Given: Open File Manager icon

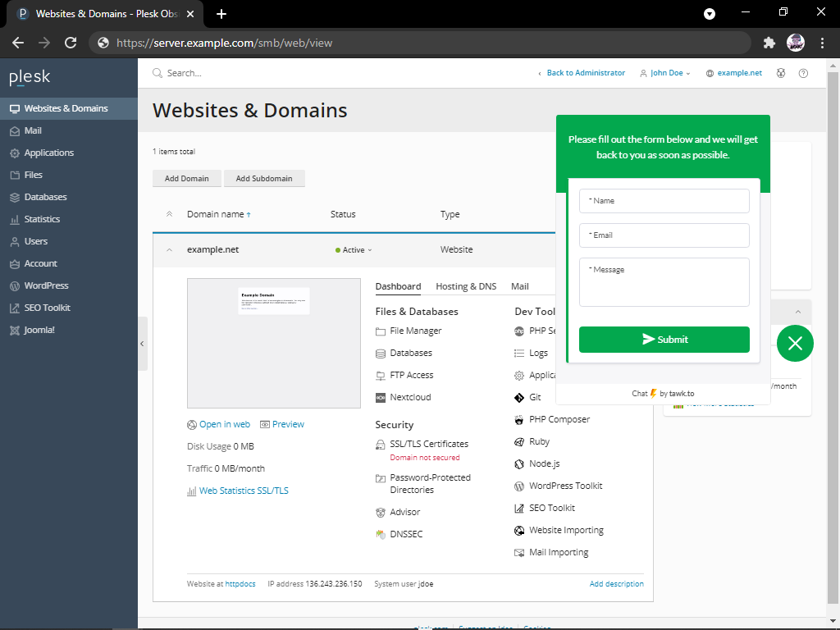Looking at the screenshot, I should [381, 331].
